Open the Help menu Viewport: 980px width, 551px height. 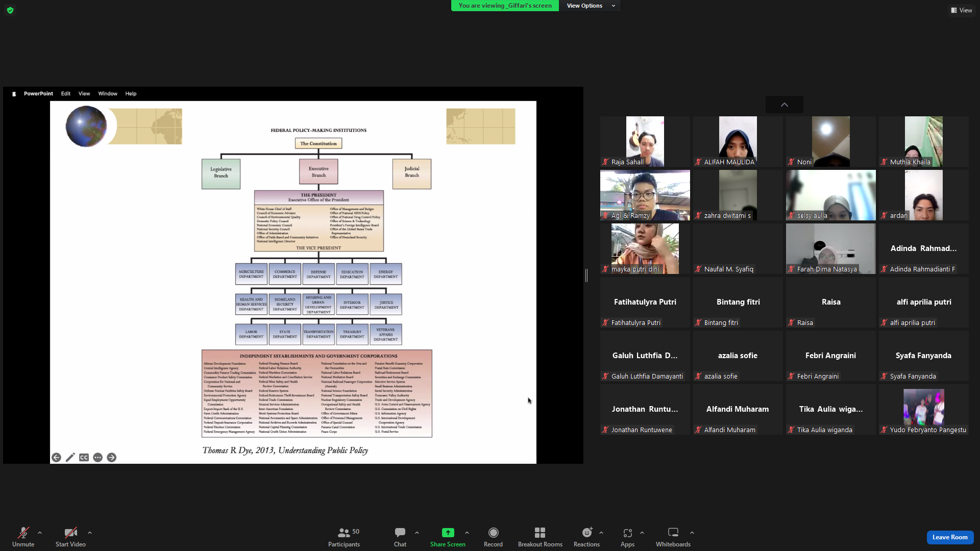131,94
